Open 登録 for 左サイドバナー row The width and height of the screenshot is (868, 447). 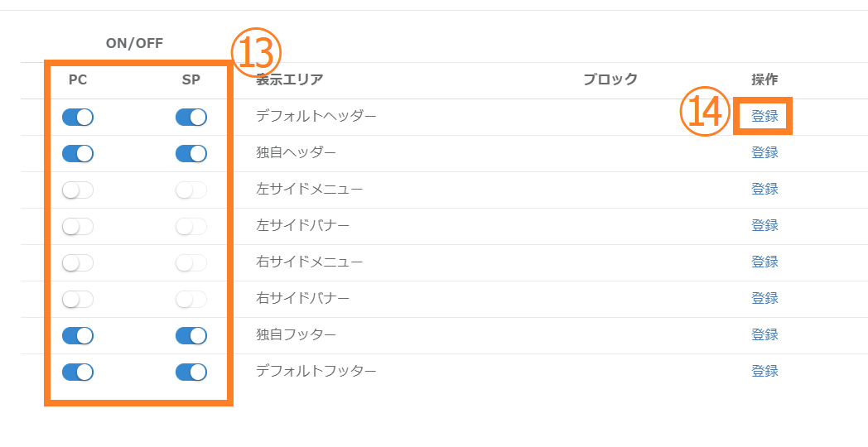(x=764, y=226)
